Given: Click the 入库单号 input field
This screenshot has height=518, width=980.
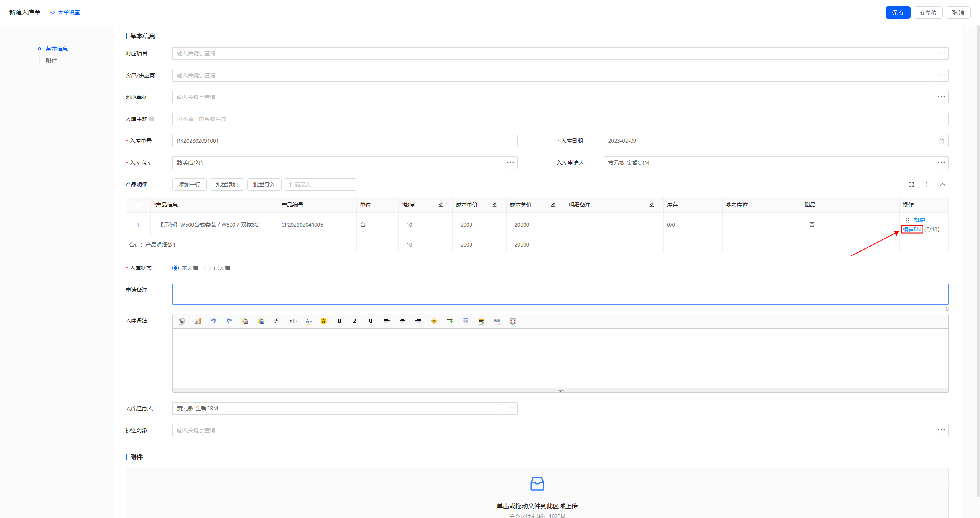Looking at the screenshot, I should [x=345, y=141].
